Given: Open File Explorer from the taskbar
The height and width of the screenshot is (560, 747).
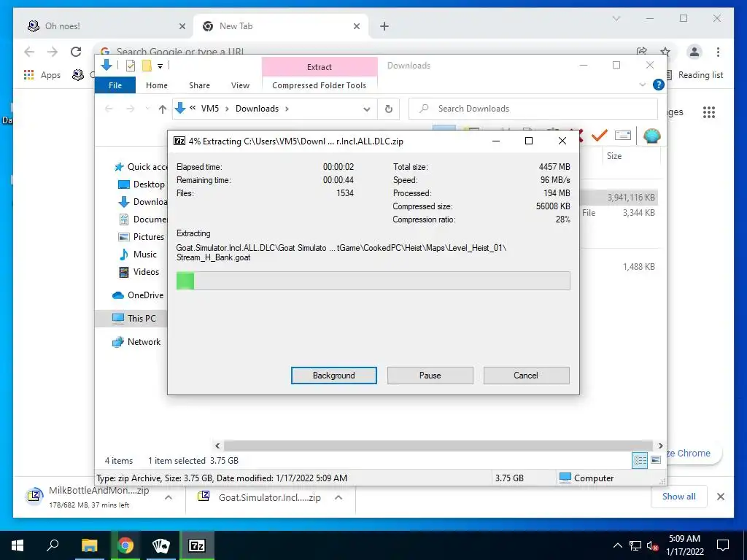Looking at the screenshot, I should click(89, 545).
